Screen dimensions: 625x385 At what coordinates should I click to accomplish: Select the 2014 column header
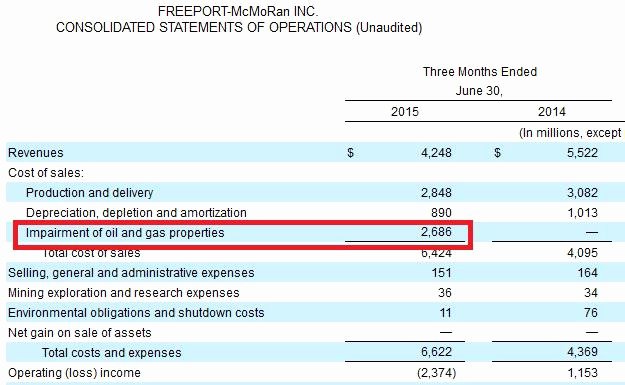(552, 112)
